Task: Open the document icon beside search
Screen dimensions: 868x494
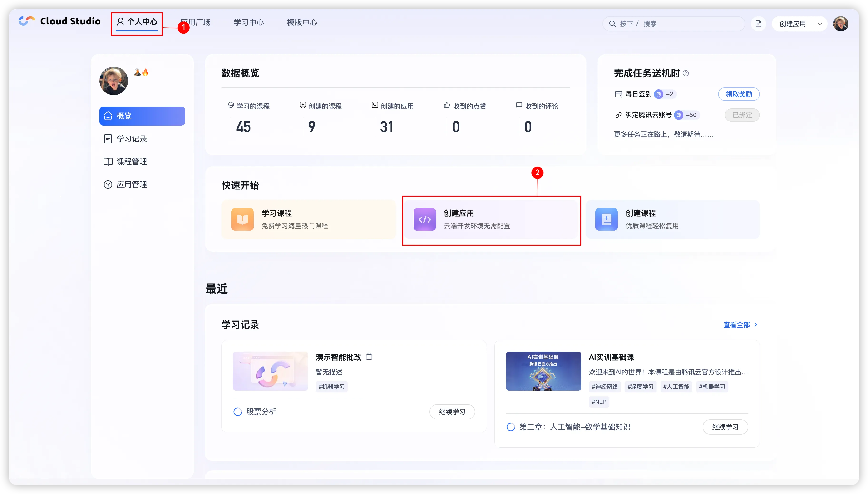Action: (x=758, y=24)
